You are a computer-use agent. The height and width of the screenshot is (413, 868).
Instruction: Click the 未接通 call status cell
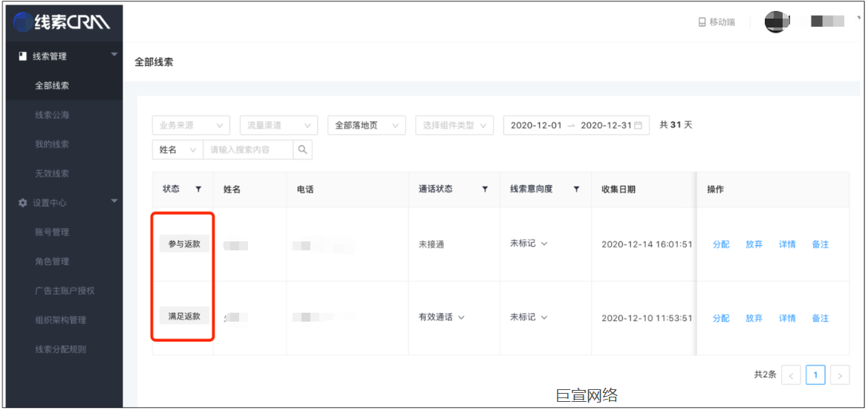coord(431,244)
